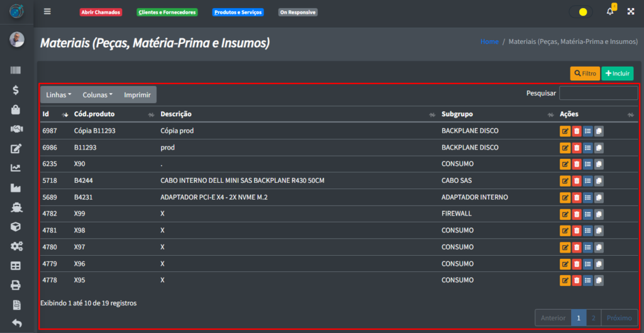Expand the Linhas dropdown

pyautogui.click(x=58, y=95)
